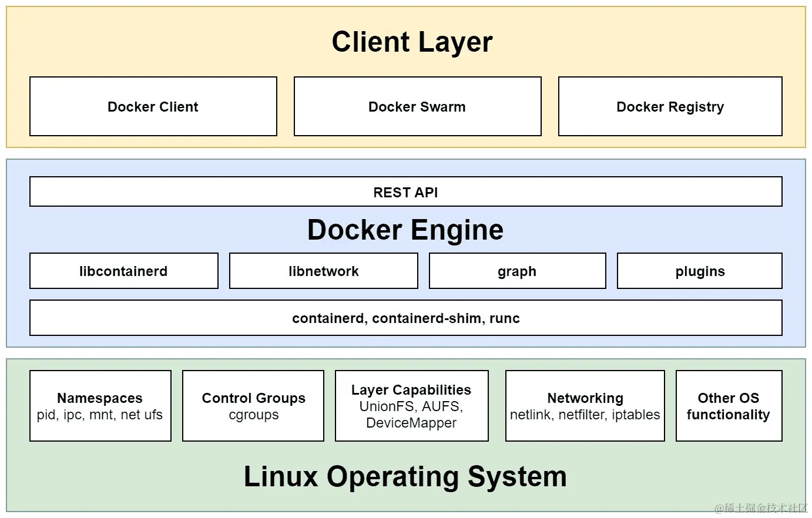
Task: Click the Client Layer heading
Action: [412, 42]
